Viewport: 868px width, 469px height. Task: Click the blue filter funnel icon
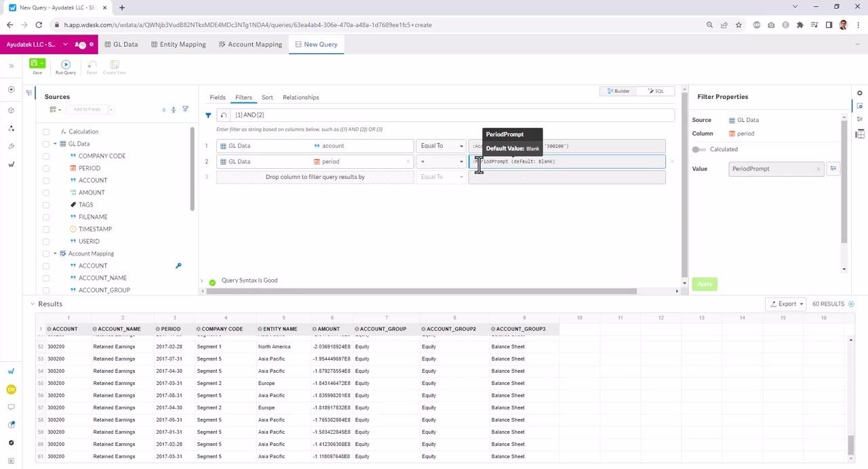pyautogui.click(x=208, y=115)
